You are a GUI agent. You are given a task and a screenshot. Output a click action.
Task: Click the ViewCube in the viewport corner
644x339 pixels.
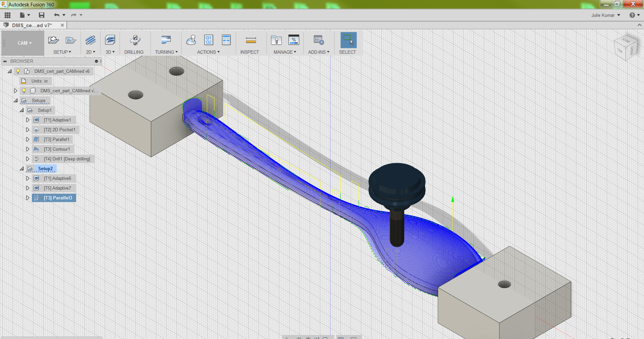pyautogui.click(x=626, y=48)
